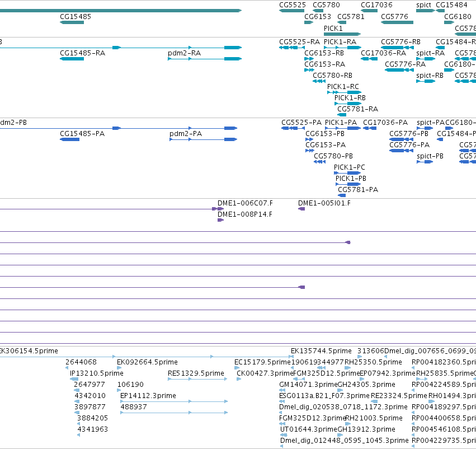Click the 3897877 feature label
Image resolution: width=476 pixels, height=449 pixels.
[x=90, y=407]
